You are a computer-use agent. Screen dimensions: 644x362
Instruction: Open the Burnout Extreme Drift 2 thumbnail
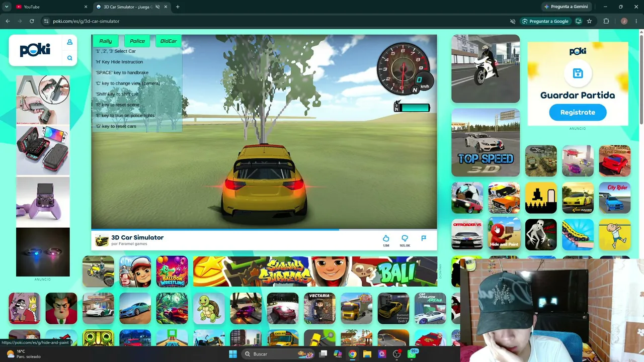393,308
